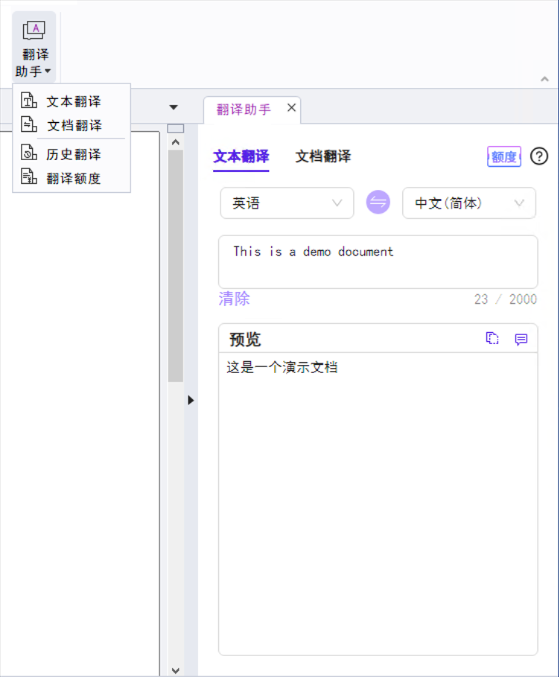
Task: Click the 文本翻译 page icon in the menu
Action: (29, 101)
